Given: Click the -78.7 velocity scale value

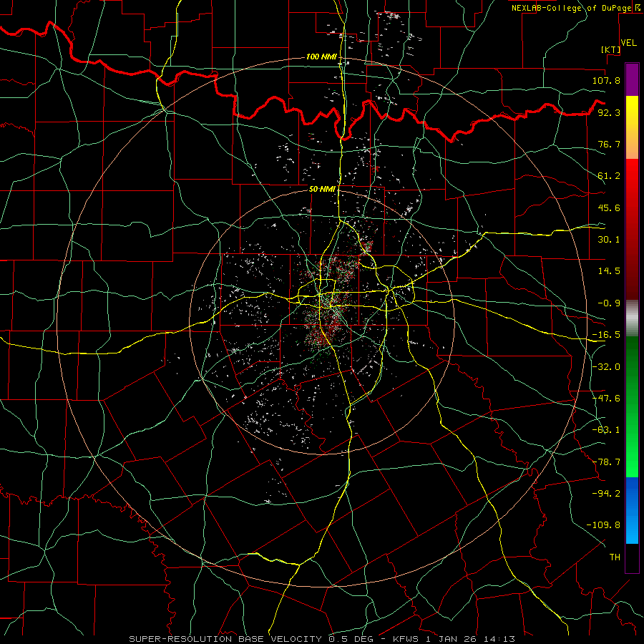Looking at the screenshot, I should pos(606,462).
